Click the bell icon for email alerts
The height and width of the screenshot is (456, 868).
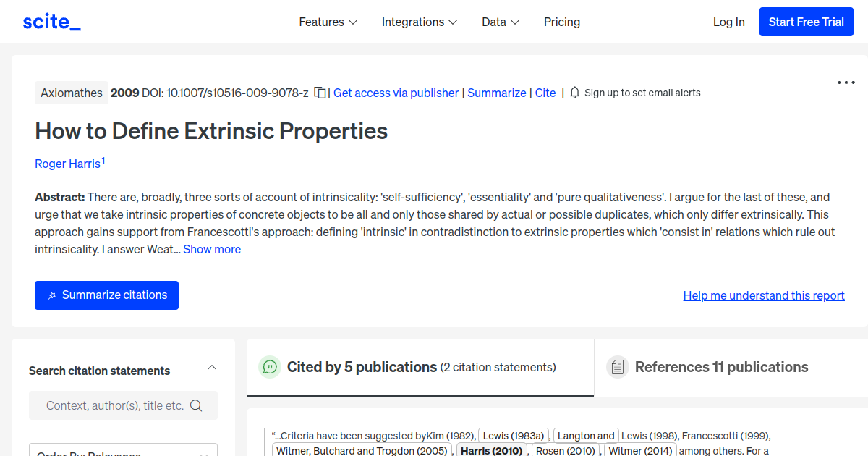point(575,93)
